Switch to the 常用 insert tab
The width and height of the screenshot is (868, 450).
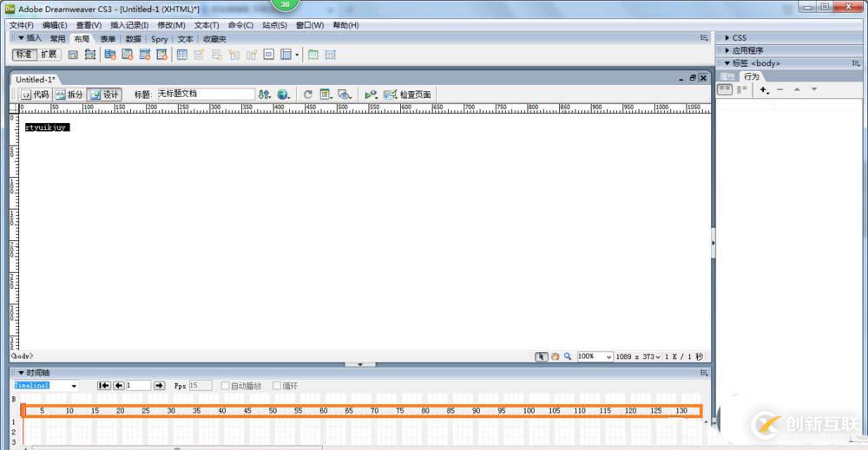[x=57, y=39]
